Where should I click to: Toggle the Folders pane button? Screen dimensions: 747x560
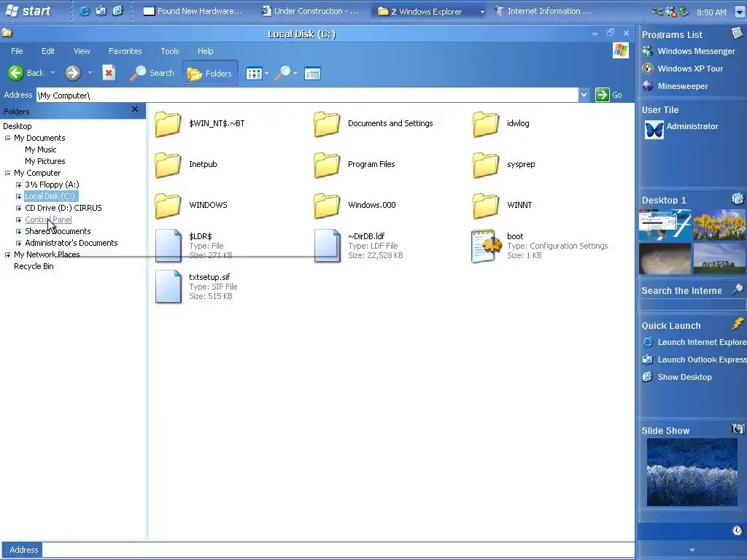pos(209,74)
